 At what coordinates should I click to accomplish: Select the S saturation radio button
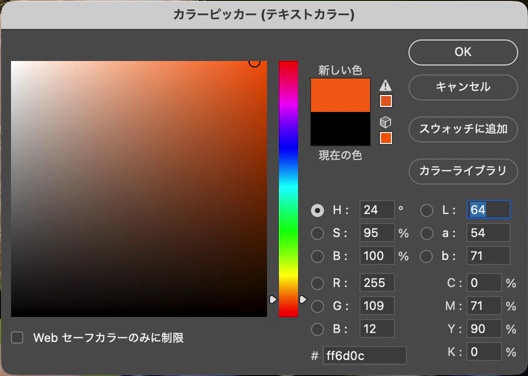click(317, 233)
